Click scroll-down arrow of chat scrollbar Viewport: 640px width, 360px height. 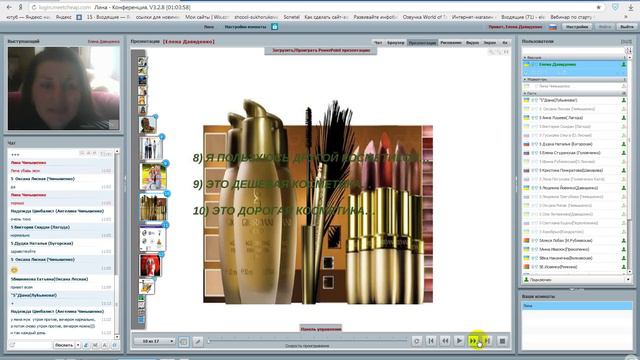tap(117, 337)
